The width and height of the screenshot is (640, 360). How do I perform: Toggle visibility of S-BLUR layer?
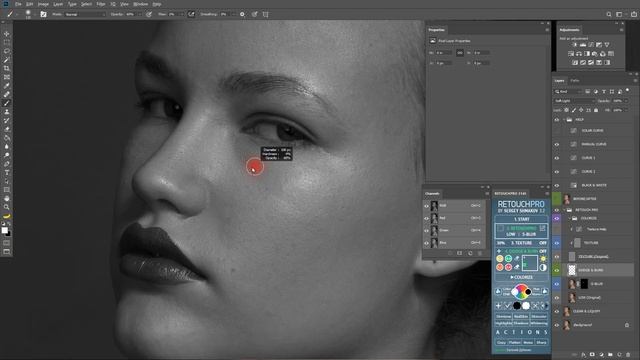tap(557, 284)
